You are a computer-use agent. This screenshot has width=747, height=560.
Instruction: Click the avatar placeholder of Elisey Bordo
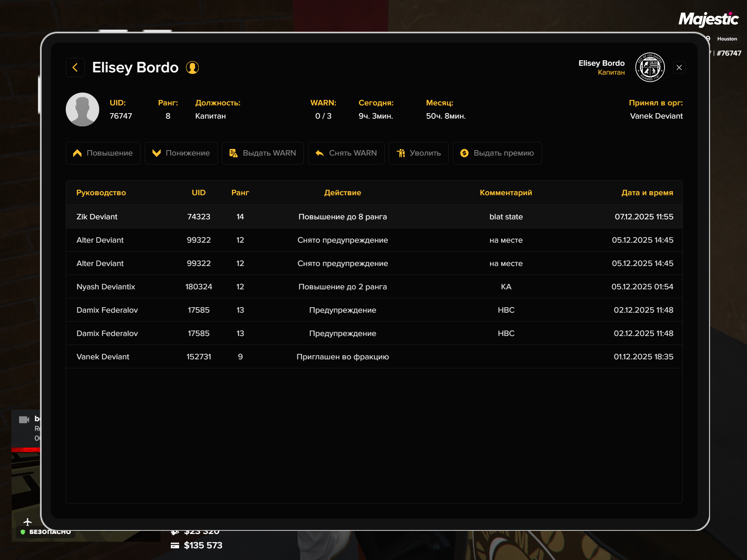click(82, 109)
